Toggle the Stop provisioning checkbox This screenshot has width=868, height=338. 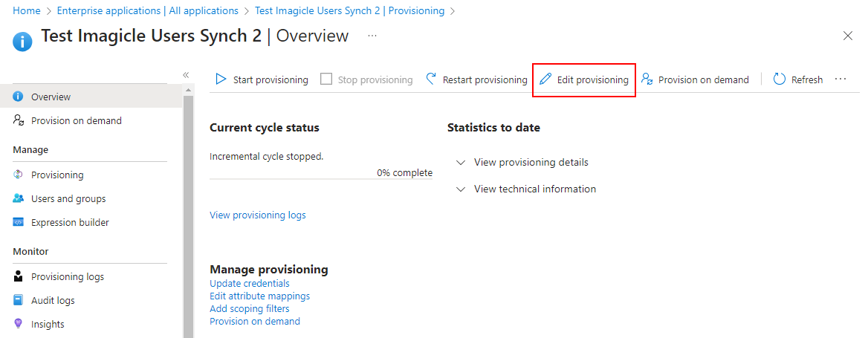tap(326, 79)
